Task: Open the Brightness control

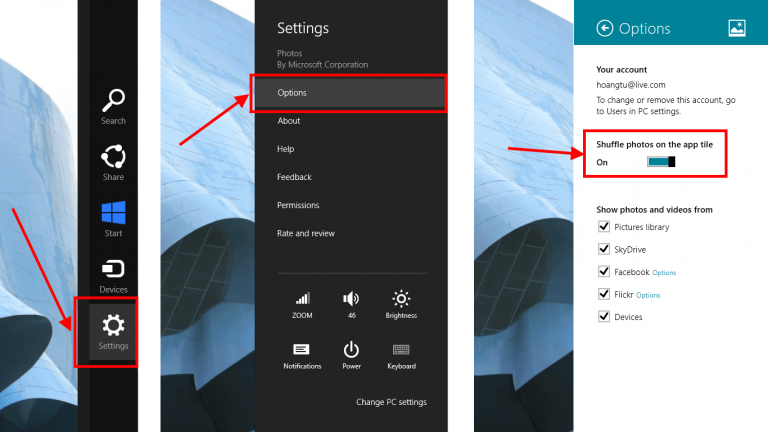Action: pos(401,305)
